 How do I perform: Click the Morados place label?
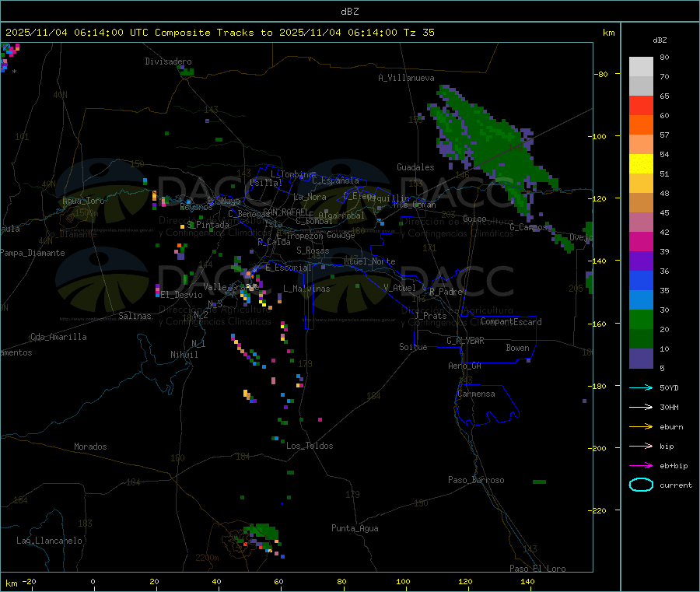[90, 447]
